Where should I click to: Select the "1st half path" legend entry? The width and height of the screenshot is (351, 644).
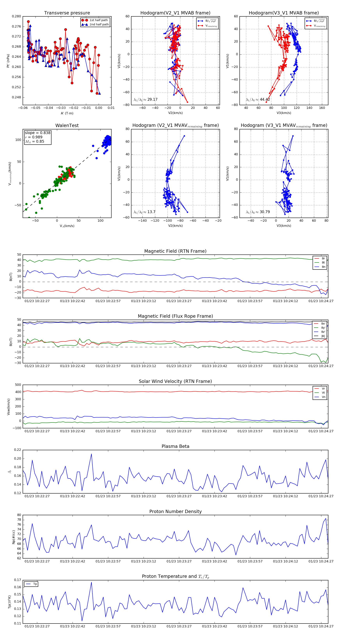[95, 20]
